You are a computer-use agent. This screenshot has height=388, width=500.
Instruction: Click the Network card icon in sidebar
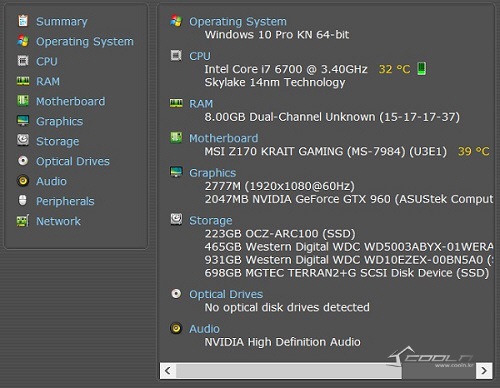[x=23, y=221]
